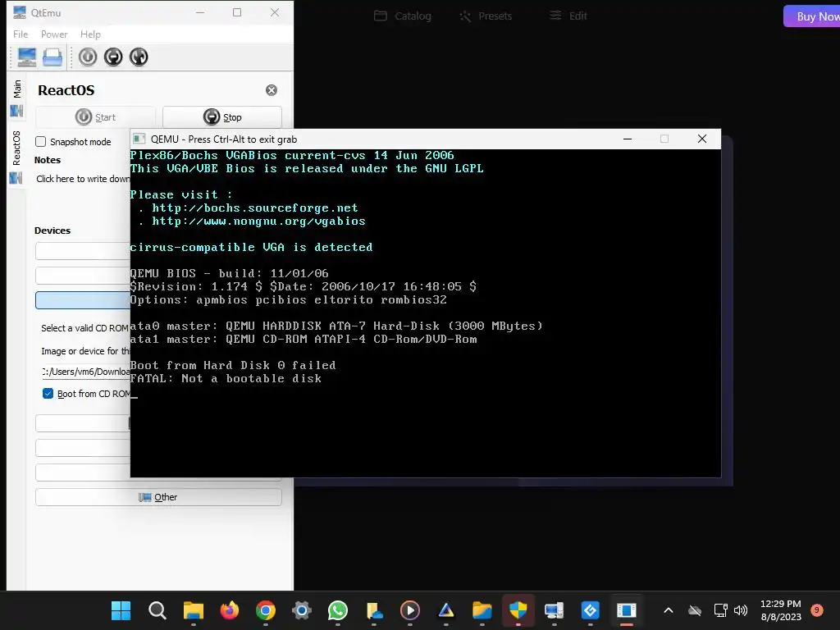The width and height of the screenshot is (840, 630).
Task: Open the blue diamond app in taskbar
Action: pyautogui.click(x=591, y=610)
